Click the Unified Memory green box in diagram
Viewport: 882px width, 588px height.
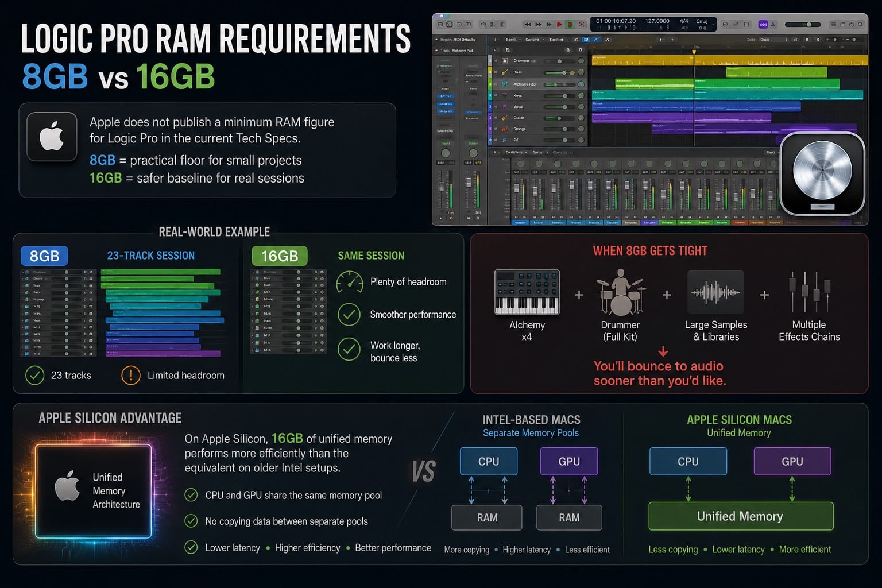pyautogui.click(x=741, y=516)
